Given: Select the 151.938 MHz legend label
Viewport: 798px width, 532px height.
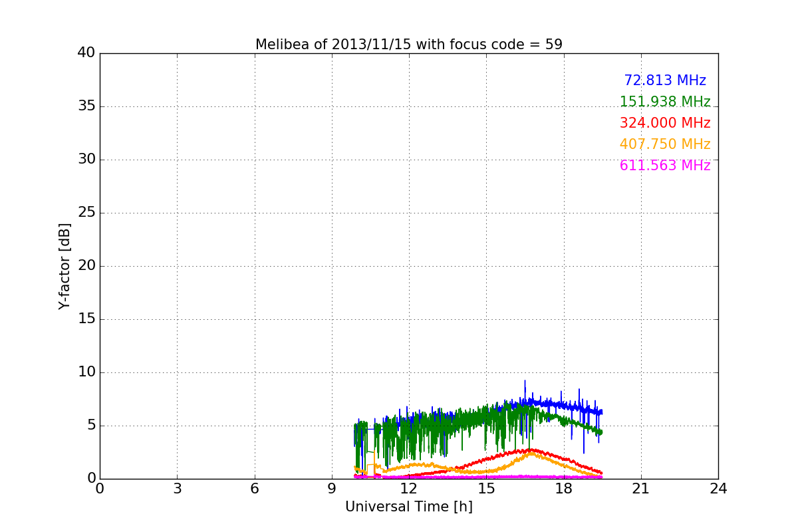Looking at the screenshot, I should (x=665, y=102).
